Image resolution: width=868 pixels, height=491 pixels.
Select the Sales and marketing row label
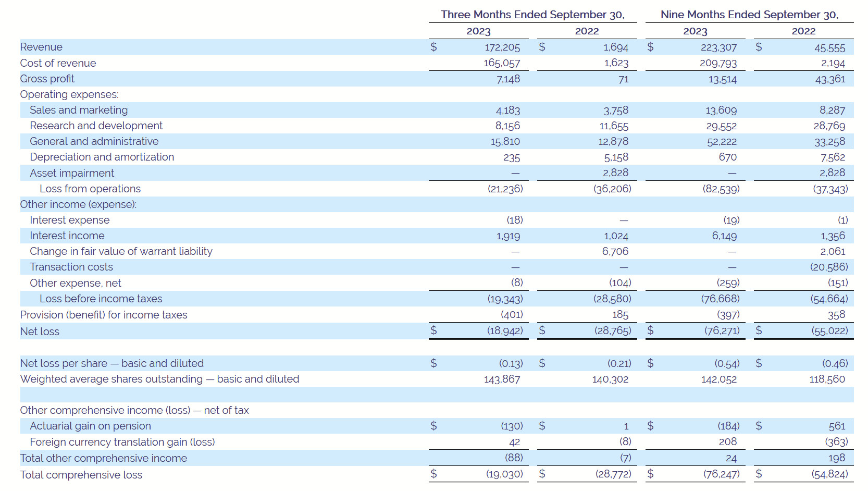click(x=79, y=110)
